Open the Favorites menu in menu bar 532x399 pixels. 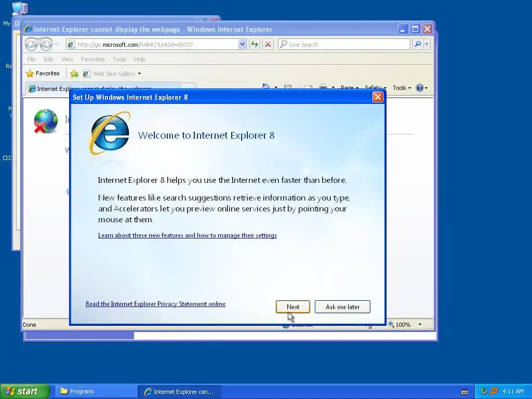tap(92, 59)
